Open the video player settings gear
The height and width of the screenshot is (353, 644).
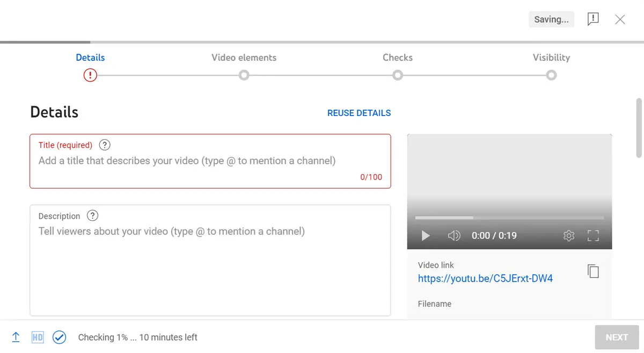click(x=569, y=235)
